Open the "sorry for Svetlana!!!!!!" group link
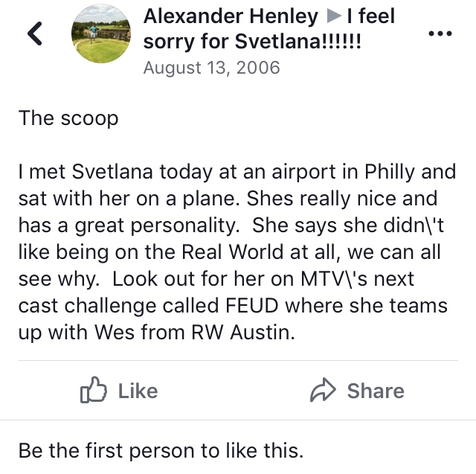476x474 pixels. [252, 41]
